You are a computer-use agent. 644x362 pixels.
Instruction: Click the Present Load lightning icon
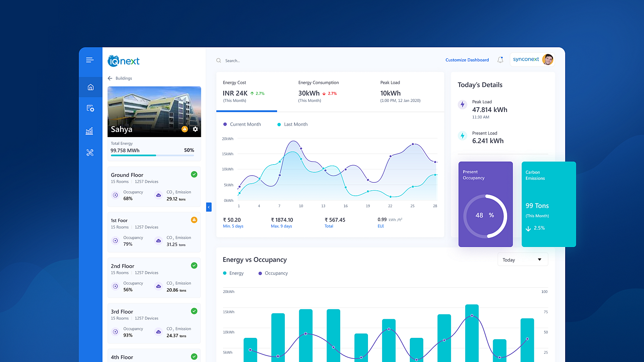coord(463,136)
